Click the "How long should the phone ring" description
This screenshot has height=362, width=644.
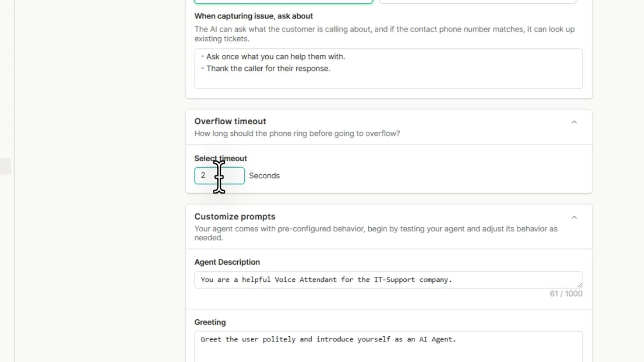[297, 134]
